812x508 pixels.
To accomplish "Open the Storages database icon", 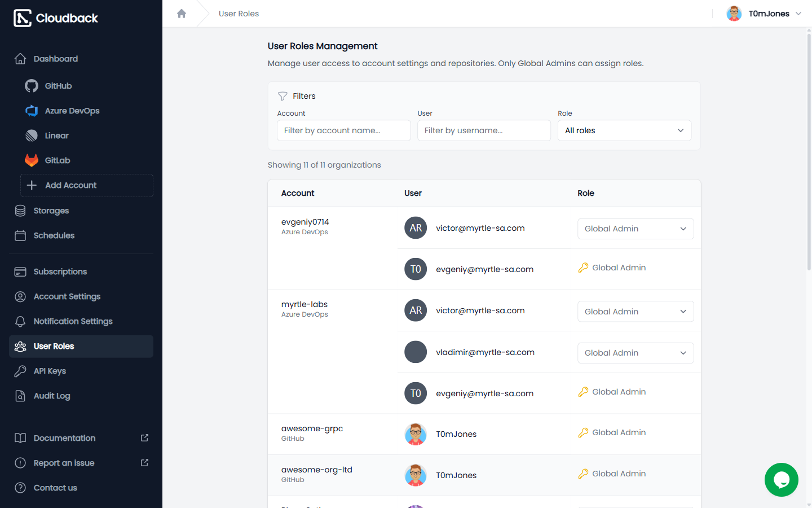I will pos(20,211).
